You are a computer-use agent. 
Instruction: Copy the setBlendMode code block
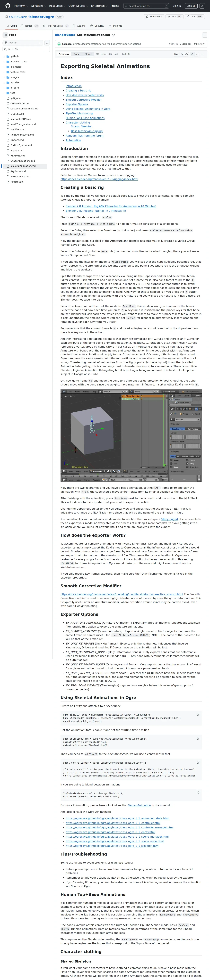pyautogui.click(x=198, y=792)
